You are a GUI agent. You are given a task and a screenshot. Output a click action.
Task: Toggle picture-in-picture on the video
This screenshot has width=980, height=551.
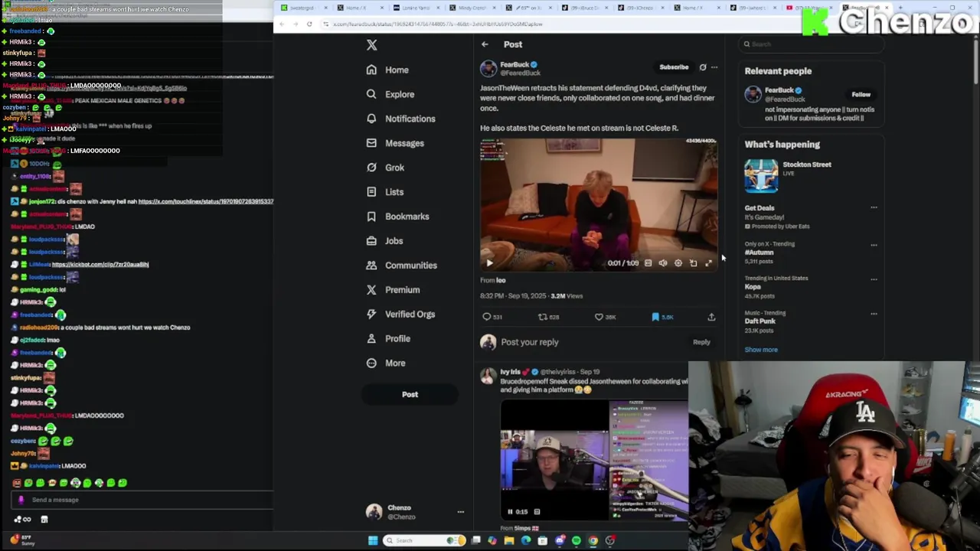point(694,263)
